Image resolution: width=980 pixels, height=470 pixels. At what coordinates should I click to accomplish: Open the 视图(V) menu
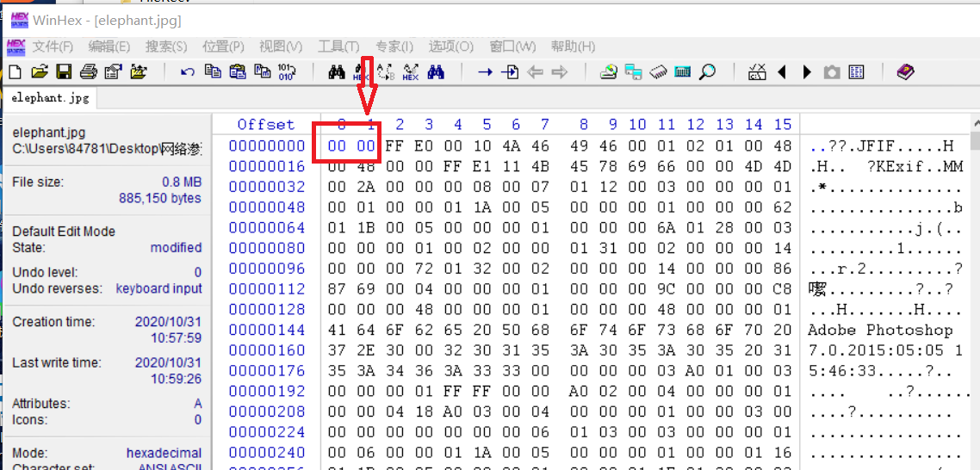click(x=281, y=46)
